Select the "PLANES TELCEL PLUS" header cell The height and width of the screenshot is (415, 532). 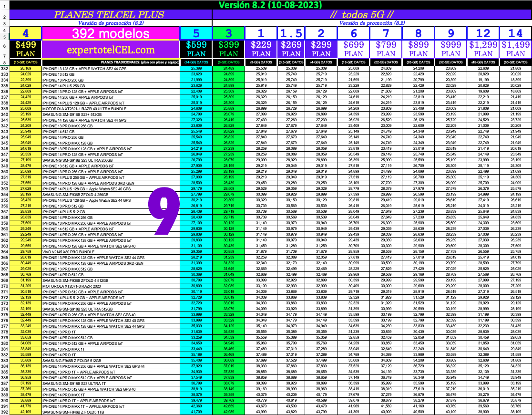[x=111, y=15]
